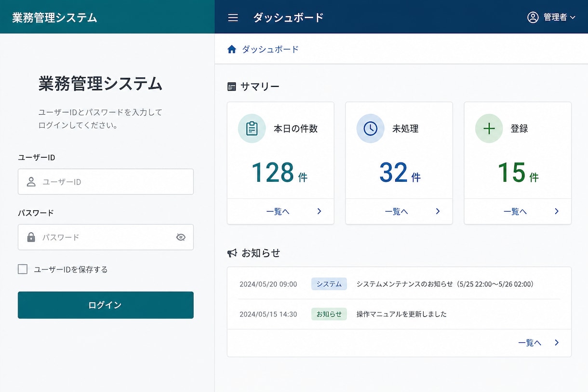Open 操作マニュアルを更新しました notice
This screenshot has width=588, height=392.
401,314
